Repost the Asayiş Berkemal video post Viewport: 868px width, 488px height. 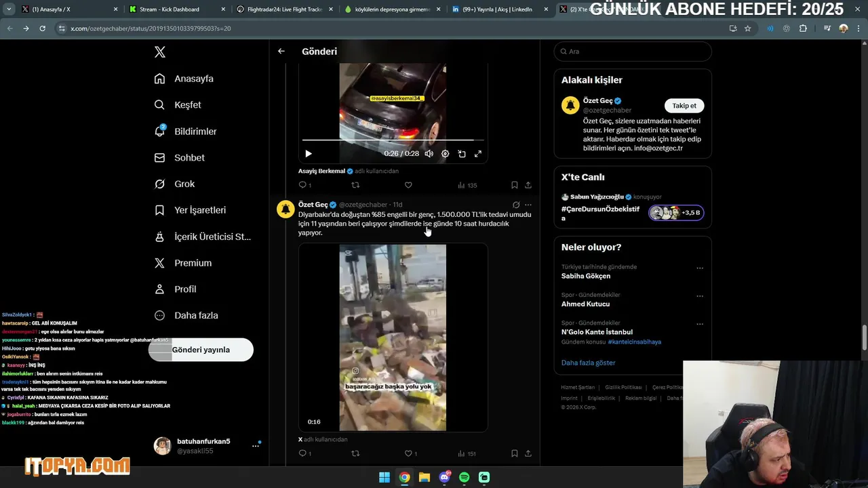355,185
